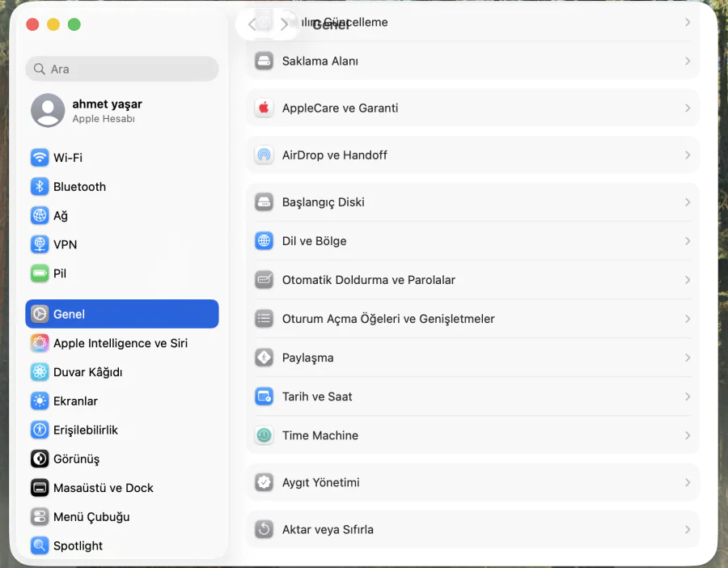This screenshot has width=728, height=568.
Task: Expand the Tarih ve Saat row
Action: (x=472, y=396)
